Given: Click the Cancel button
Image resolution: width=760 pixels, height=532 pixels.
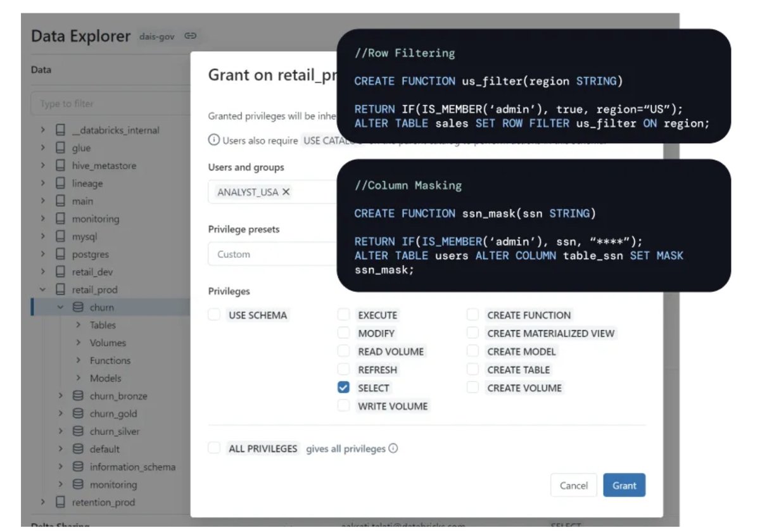Looking at the screenshot, I should 574,486.
